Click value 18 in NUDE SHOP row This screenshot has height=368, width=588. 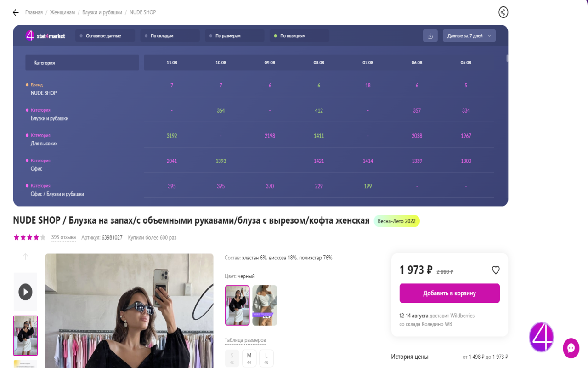point(368,85)
